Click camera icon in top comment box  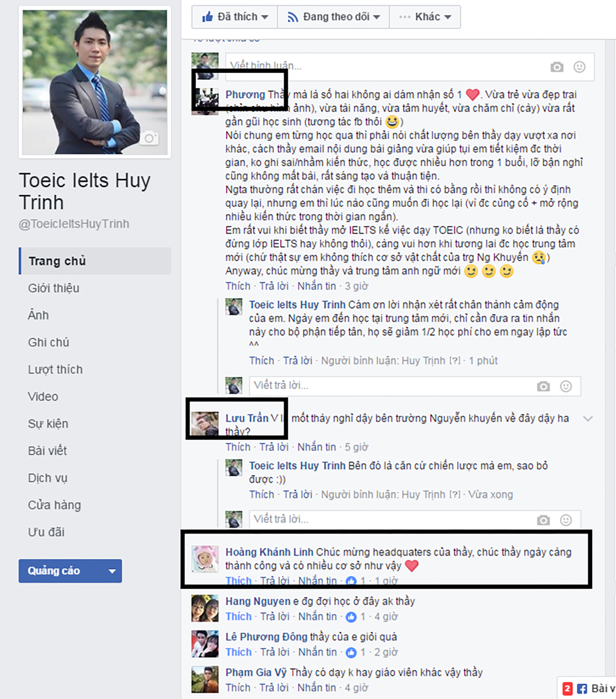[x=557, y=67]
